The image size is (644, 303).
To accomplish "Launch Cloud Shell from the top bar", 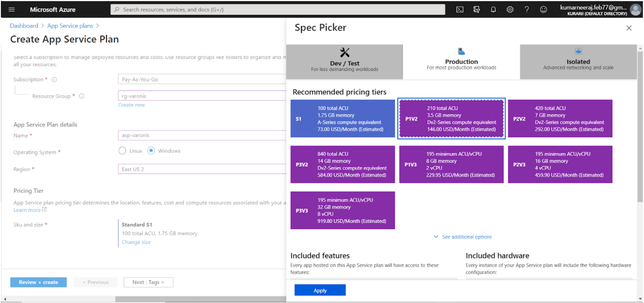I will [x=460, y=9].
